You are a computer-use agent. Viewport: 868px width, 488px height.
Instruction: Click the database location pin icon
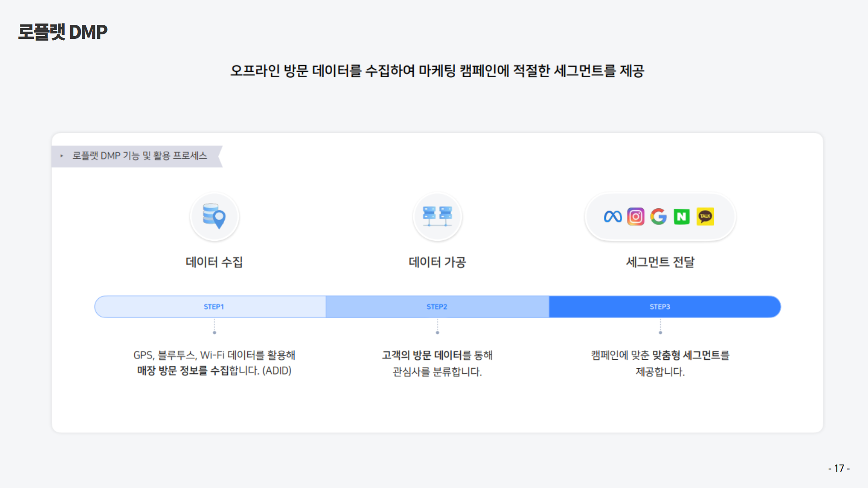[214, 216]
